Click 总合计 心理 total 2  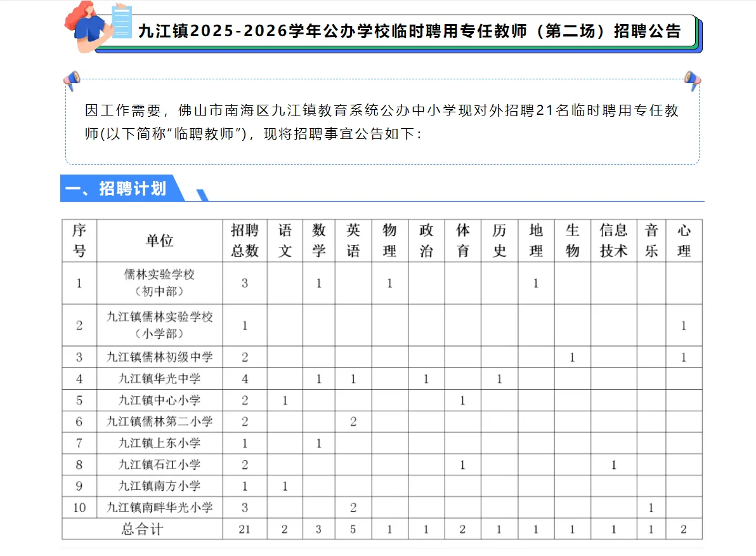684,529
